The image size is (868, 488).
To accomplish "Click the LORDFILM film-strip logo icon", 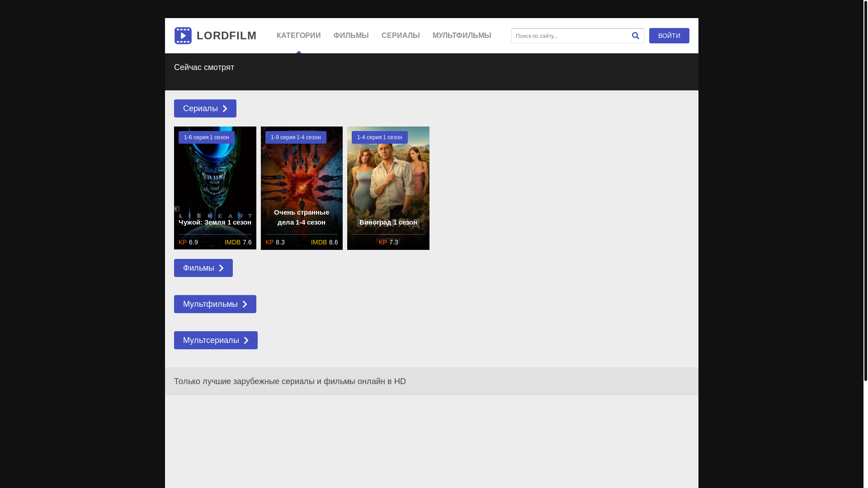I will click(x=183, y=36).
